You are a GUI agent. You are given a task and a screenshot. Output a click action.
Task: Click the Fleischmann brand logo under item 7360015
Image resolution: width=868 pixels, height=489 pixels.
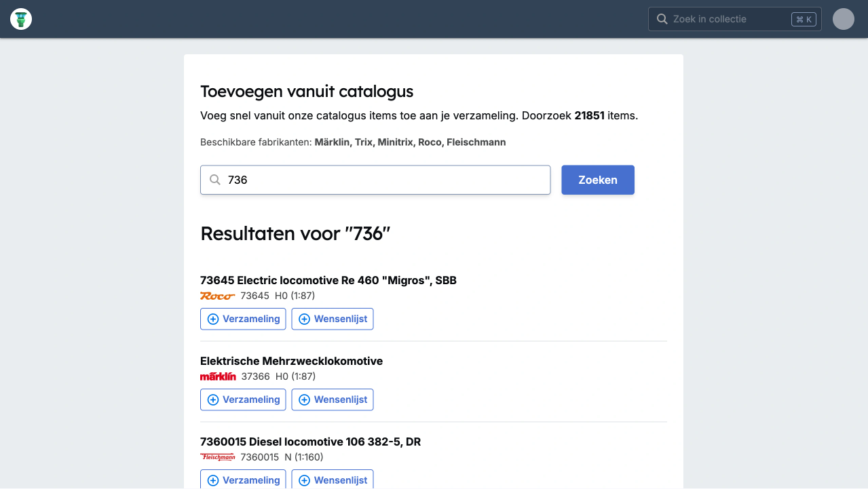tap(217, 456)
